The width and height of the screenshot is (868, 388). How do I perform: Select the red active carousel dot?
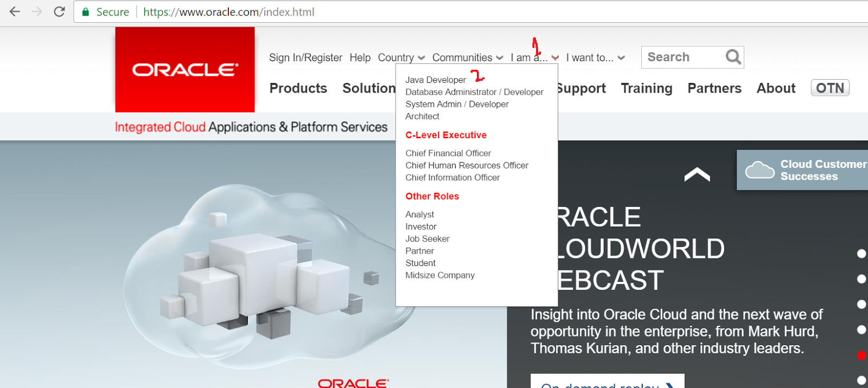click(861, 355)
